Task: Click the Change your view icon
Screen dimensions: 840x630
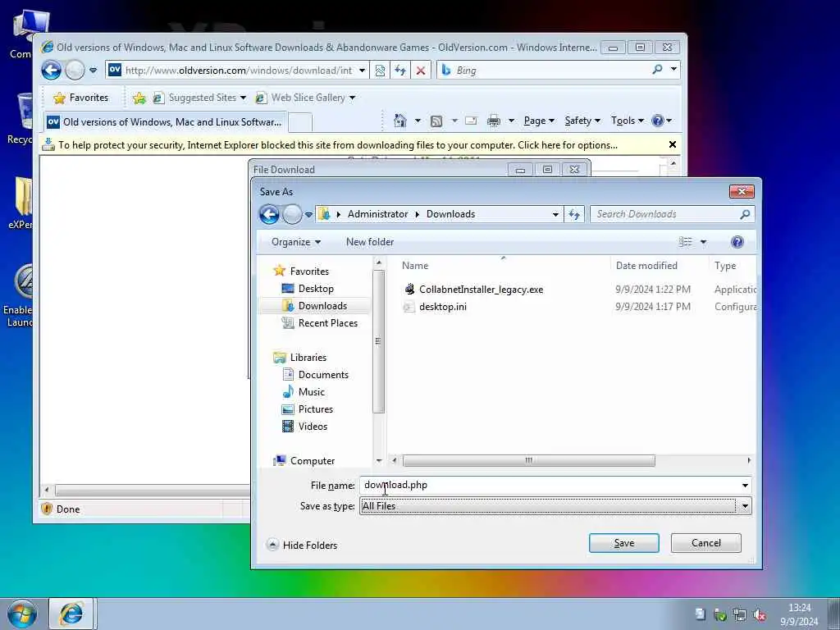Action: pyautogui.click(x=686, y=242)
